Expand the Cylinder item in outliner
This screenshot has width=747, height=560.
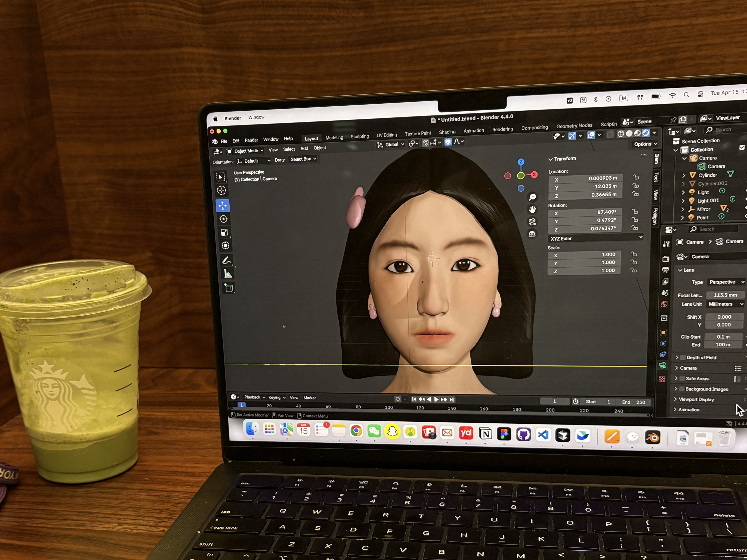tap(683, 175)
